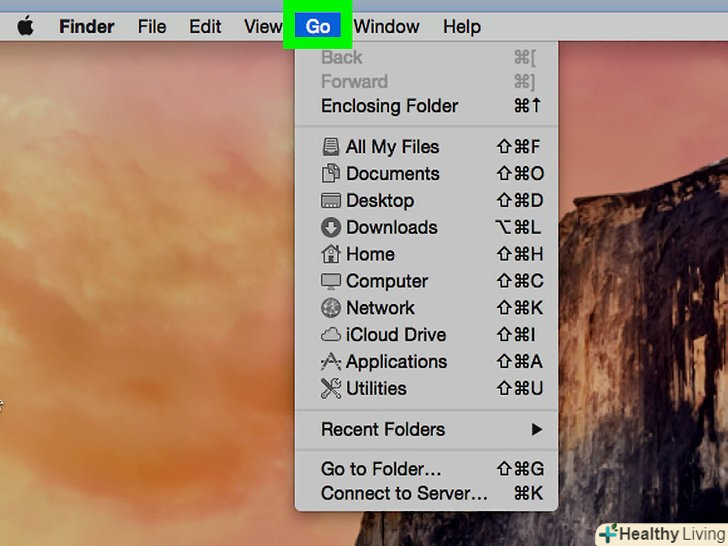728x546 pixels.
Task: Go to iCloud Drive
Action: pos(426,335)
